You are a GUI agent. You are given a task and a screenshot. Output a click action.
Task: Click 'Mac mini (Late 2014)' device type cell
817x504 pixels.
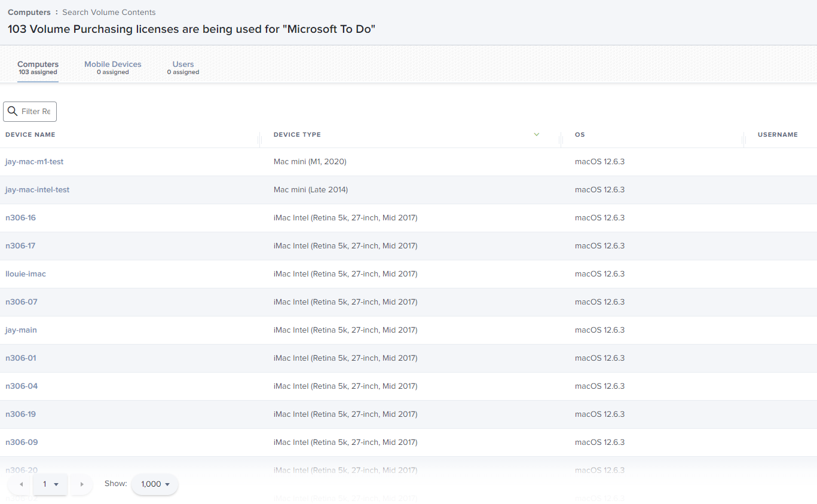[311, 190]
